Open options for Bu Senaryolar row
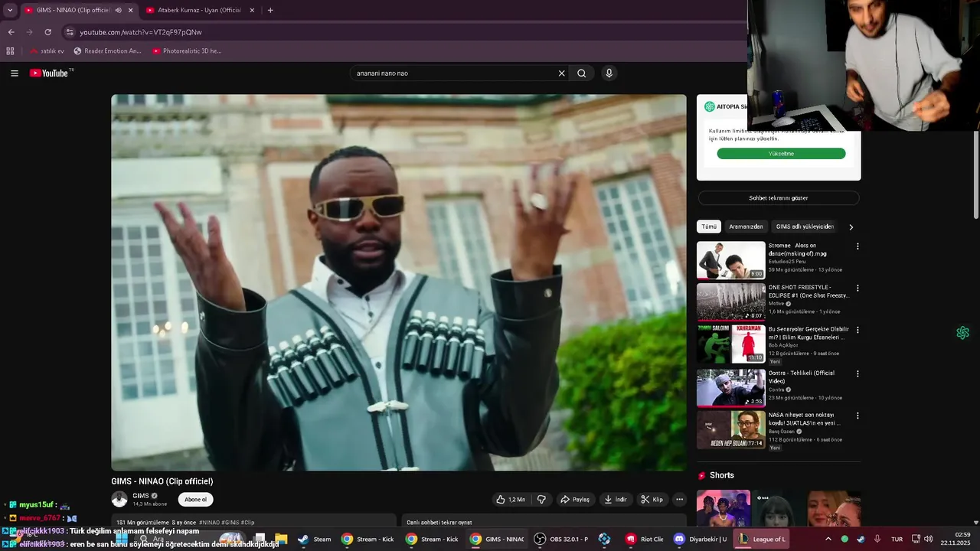The image size is (980, 551). 857,330
